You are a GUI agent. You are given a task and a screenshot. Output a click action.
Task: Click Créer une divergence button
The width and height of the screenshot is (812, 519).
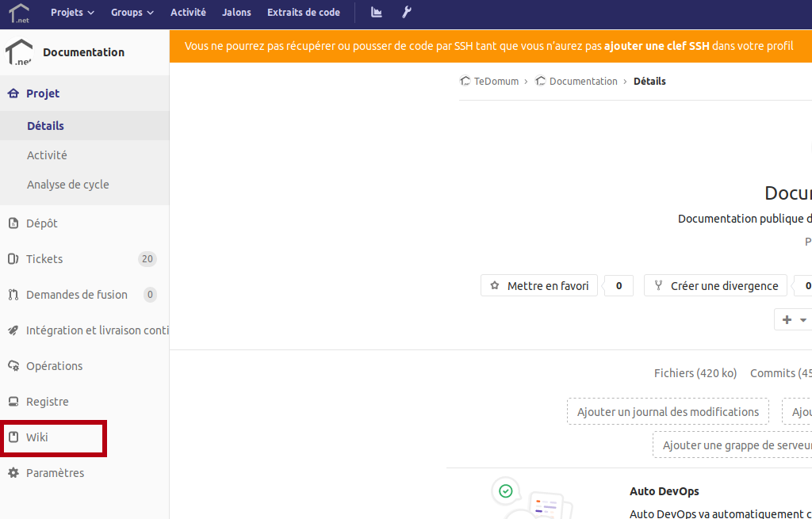(x=715, y=286)
